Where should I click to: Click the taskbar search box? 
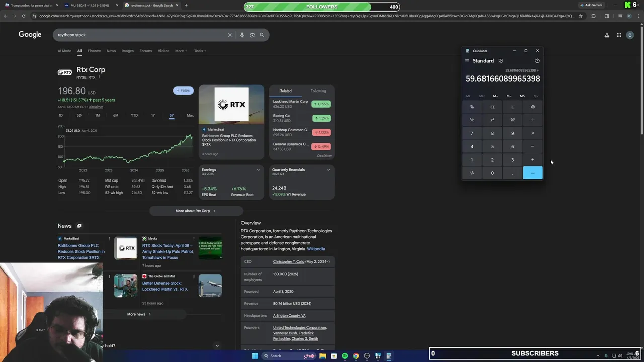pyautogui.click(x=289, y=356)
